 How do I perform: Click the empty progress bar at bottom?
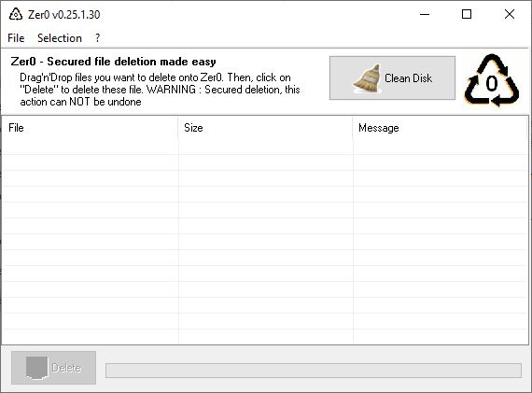(314, 371)
